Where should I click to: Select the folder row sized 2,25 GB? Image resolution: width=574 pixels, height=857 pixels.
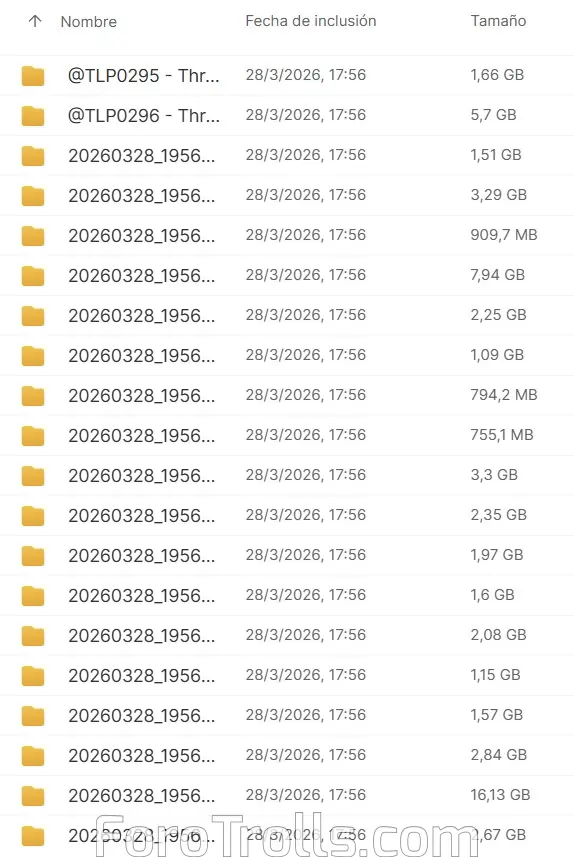(287, 315)
